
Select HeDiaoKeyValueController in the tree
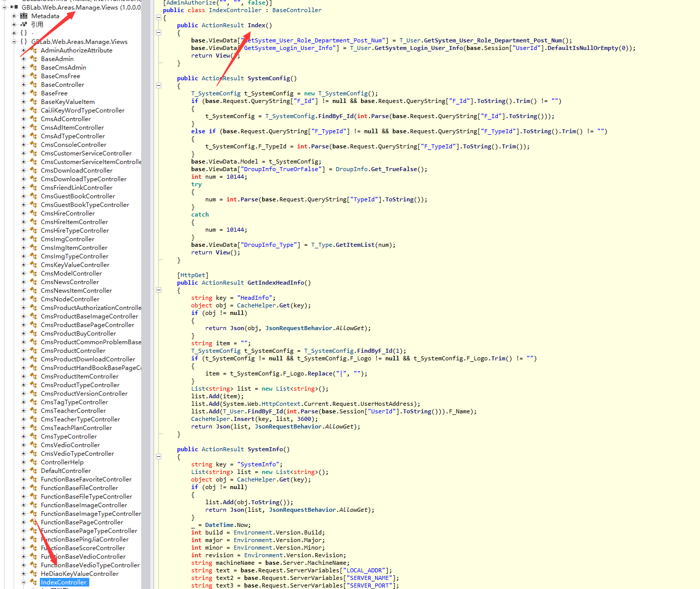point(80,574)
